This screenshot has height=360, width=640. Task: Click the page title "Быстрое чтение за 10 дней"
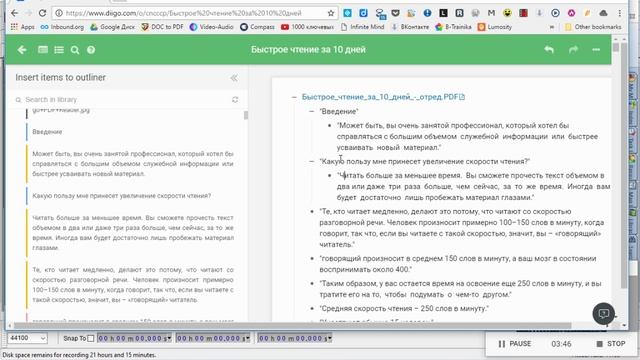308,49
